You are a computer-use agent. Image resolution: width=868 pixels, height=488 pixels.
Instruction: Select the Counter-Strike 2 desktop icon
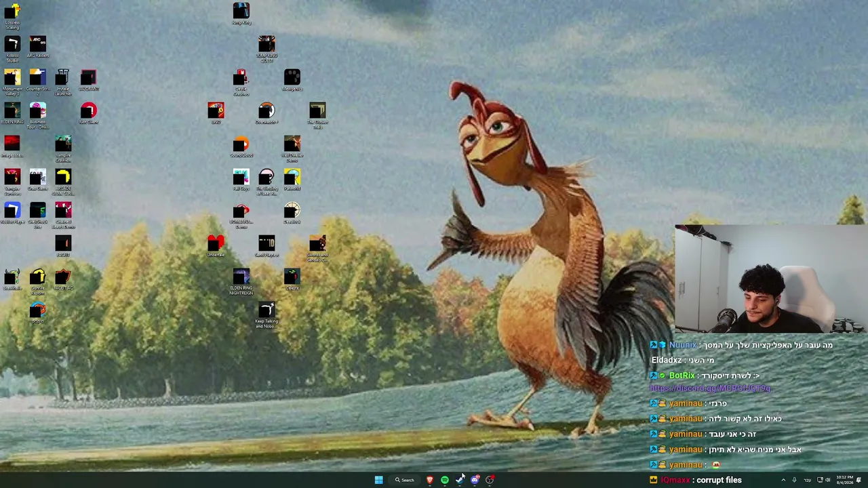point(37,81)
